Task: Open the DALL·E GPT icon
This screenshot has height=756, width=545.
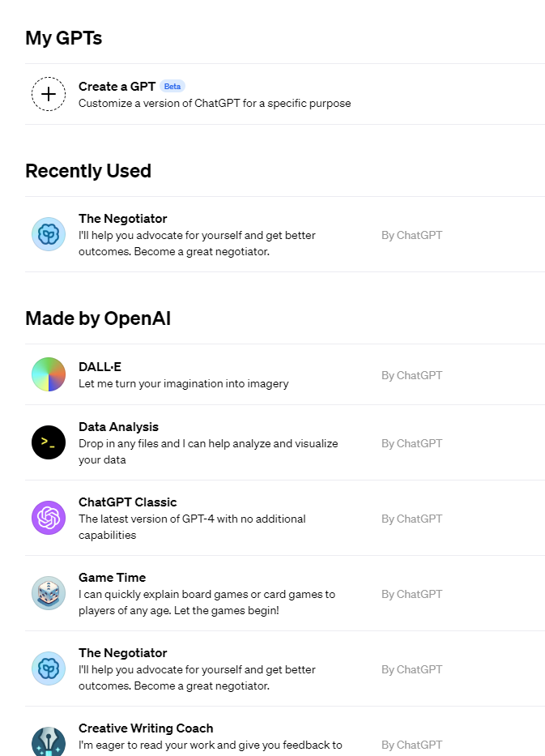Action: click(49, 374)
